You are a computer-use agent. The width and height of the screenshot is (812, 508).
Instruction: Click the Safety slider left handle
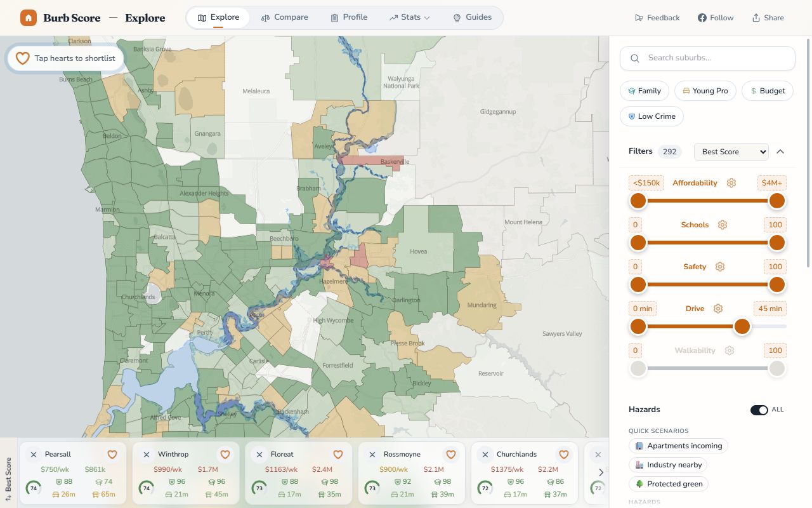(638, 284)
